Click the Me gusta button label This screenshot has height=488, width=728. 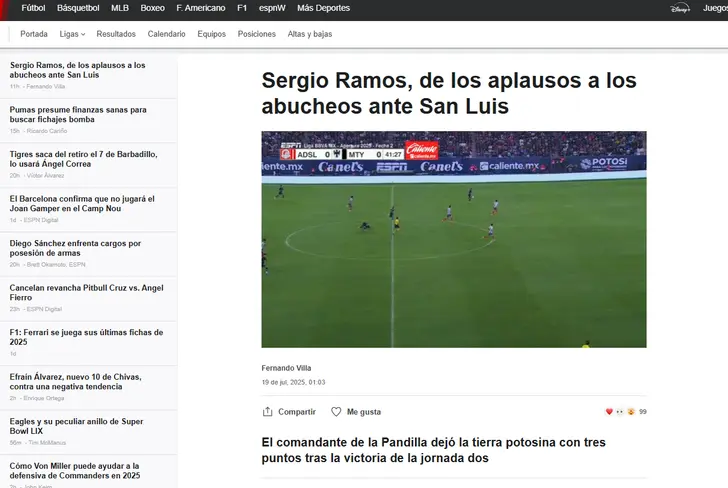click(x=364, y=412)
